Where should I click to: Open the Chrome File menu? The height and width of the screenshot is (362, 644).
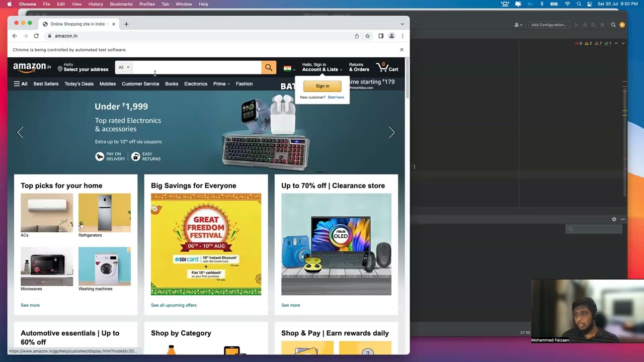pos(46,4)
